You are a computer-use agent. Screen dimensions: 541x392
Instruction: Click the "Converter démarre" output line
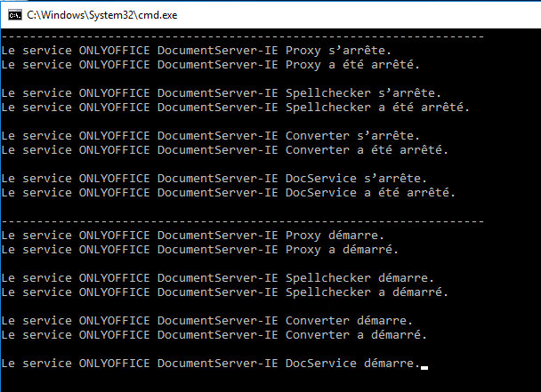[x=206, y=321]
